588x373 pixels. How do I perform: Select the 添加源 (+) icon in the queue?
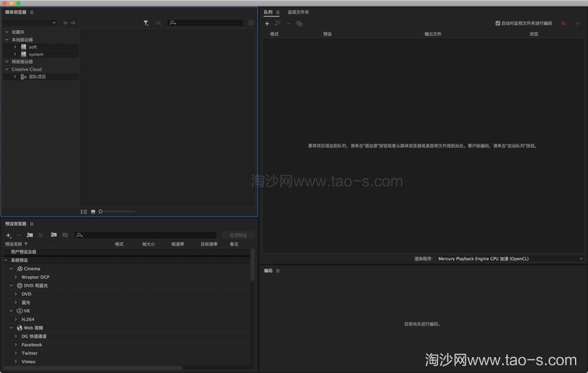coord(267,23)
